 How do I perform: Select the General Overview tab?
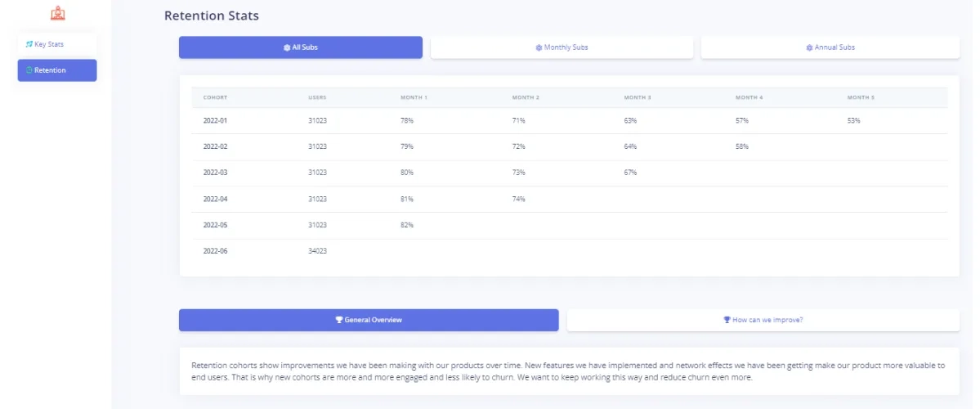coord(369,320)
